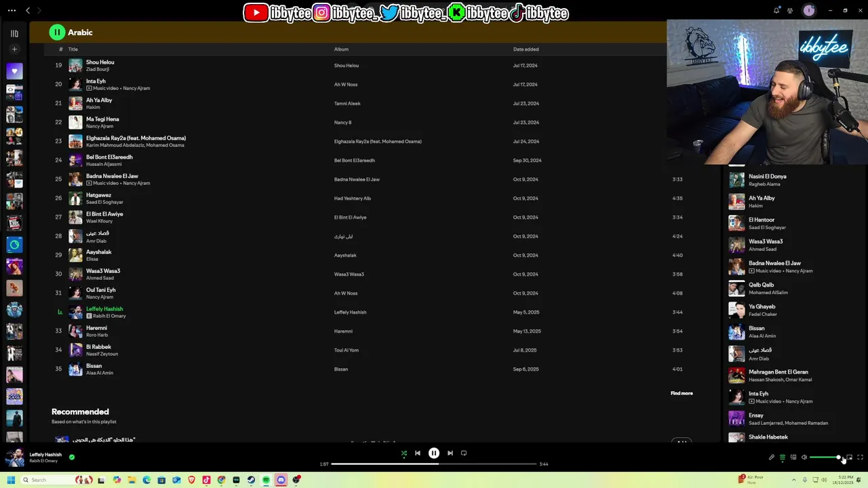Click Ya Ghayeb in the queue
868x488 pixels.
pos(762,306)
